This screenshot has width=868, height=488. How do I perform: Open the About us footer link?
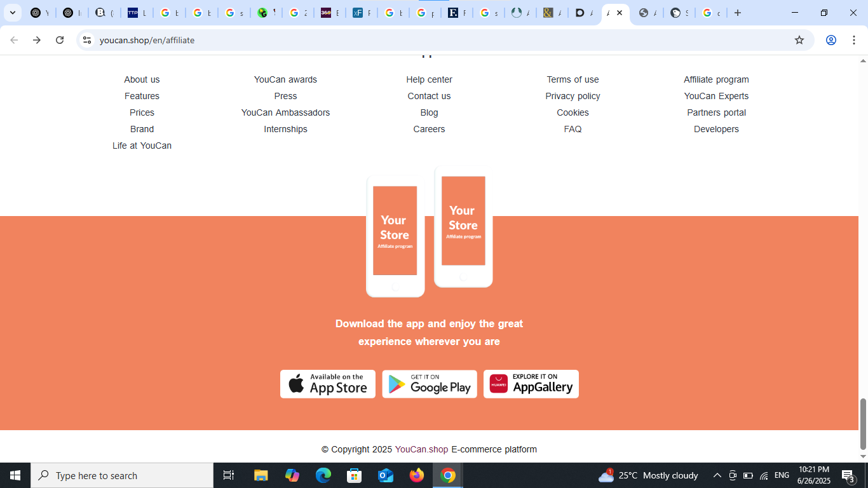142,79
